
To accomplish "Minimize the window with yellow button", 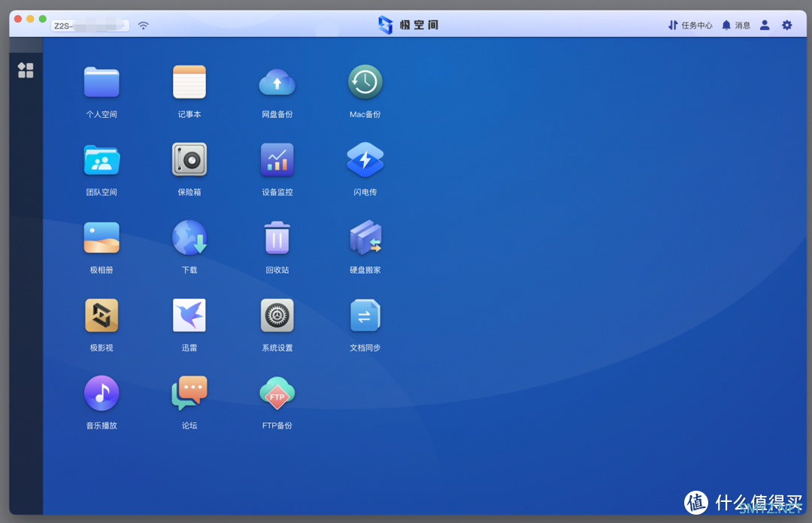I will coord(30,19).
